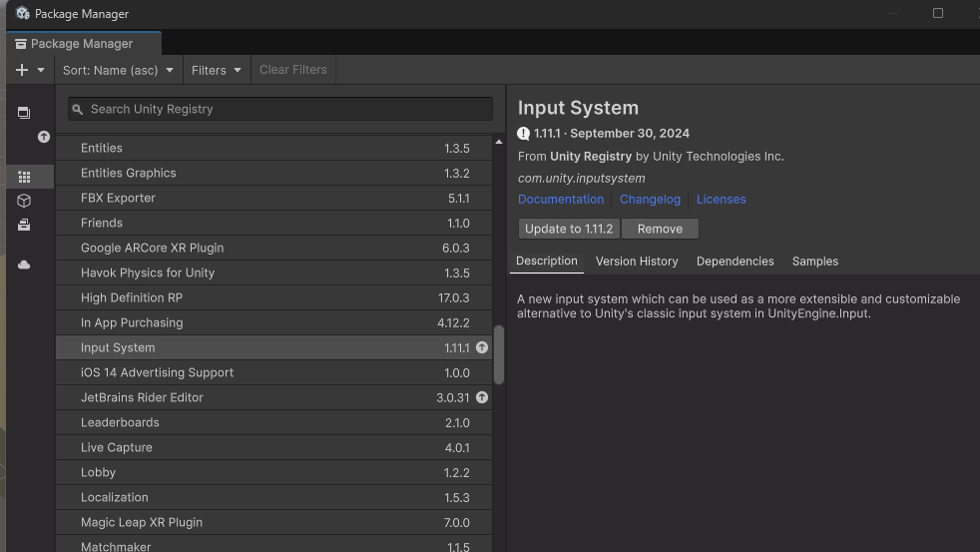Select the Lobby package
Image resolution: width=980 pixels, height=552 pixels.
[x=273, y=472]
